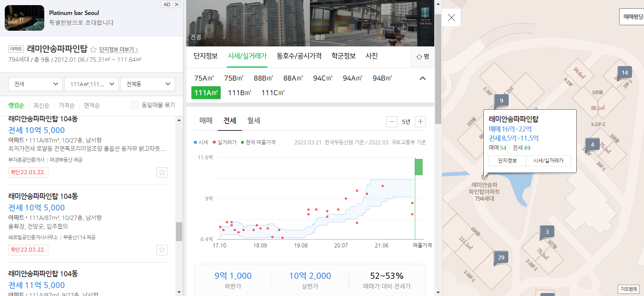Save first 10억 5,000 listing star

pyautogui.click(x=162, y=172)
